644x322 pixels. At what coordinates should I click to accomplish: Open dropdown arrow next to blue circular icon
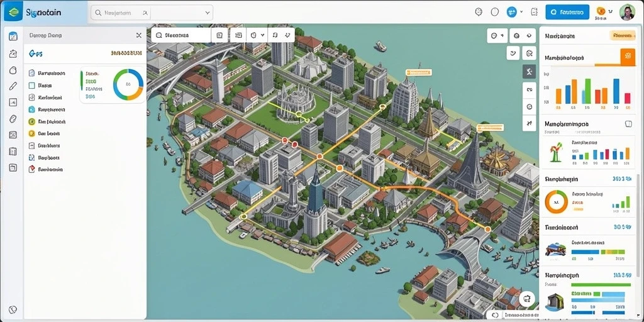click(521, 12)
